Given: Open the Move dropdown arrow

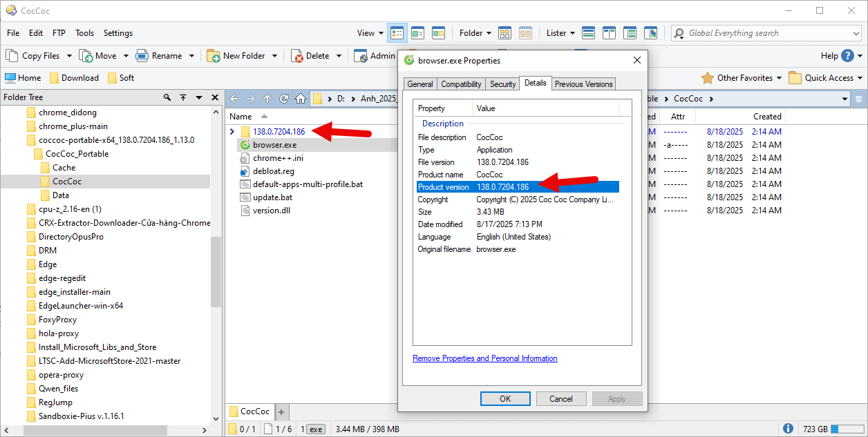Looking at the screenshot, I should coord(126,56).
